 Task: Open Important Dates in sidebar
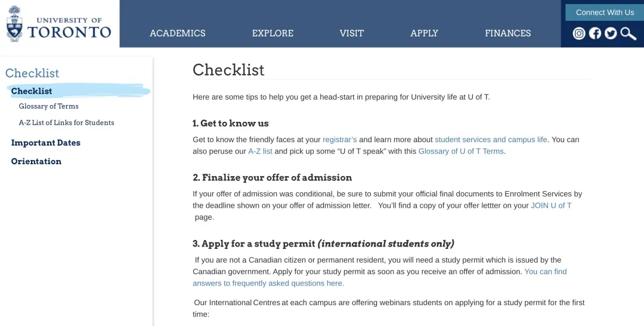coord(45,143)
